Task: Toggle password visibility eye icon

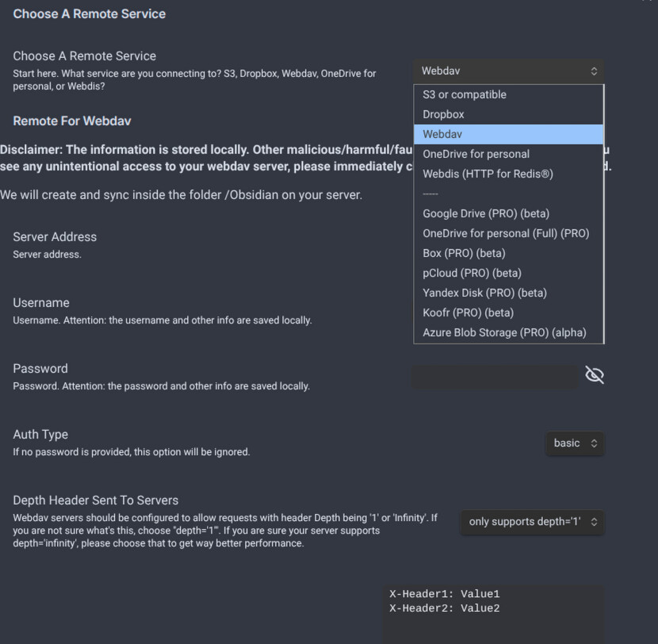Action: click(594, 375)
